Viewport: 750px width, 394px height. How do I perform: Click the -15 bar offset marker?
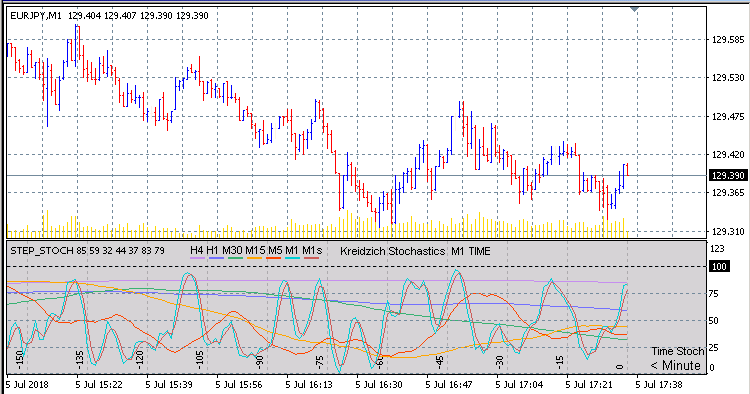(560, 361)
